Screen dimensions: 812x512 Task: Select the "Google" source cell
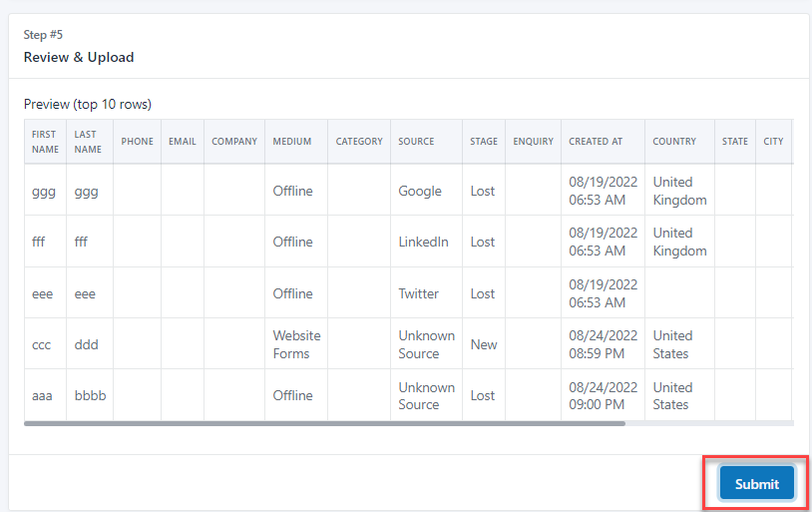(x=419, y=191)
